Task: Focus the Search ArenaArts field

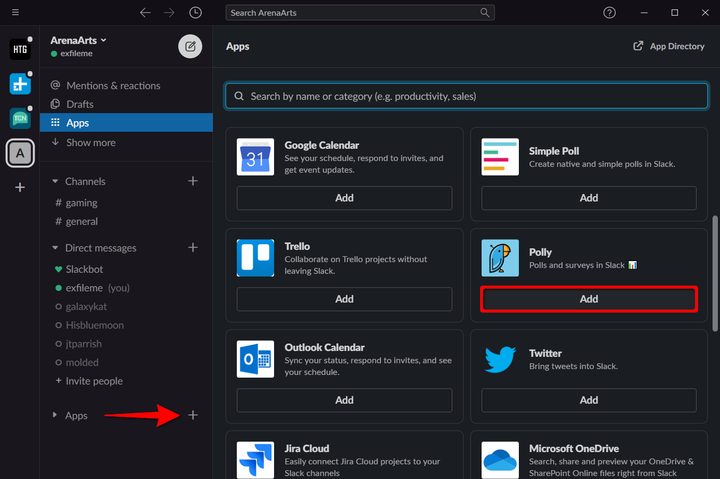Action: [360, 12]
